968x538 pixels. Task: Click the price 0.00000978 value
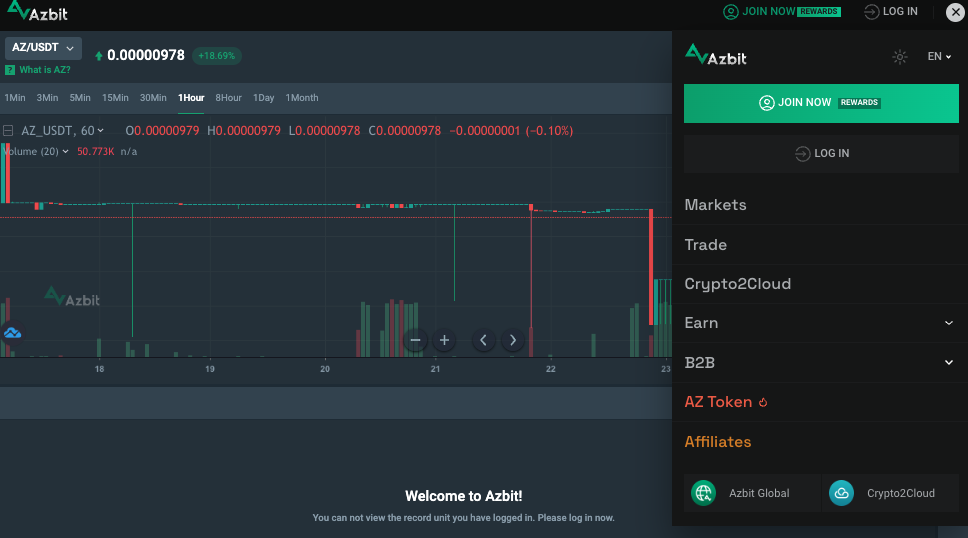pos(146,56)
